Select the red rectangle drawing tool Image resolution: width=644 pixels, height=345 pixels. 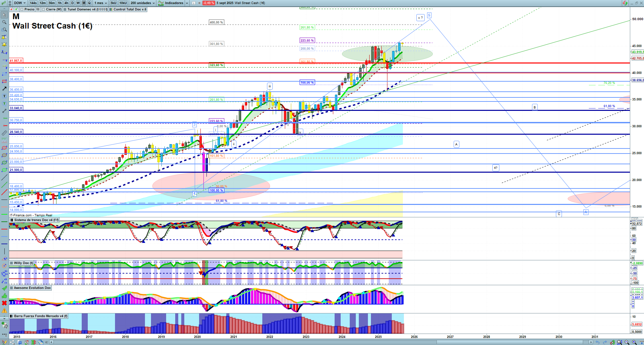[x=4, y=81]
